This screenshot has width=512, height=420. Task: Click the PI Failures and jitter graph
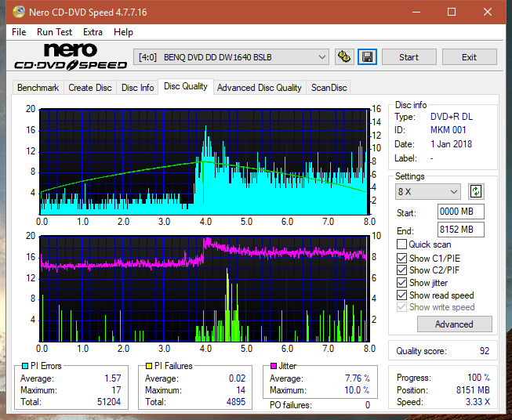click(x=204, y=289)
